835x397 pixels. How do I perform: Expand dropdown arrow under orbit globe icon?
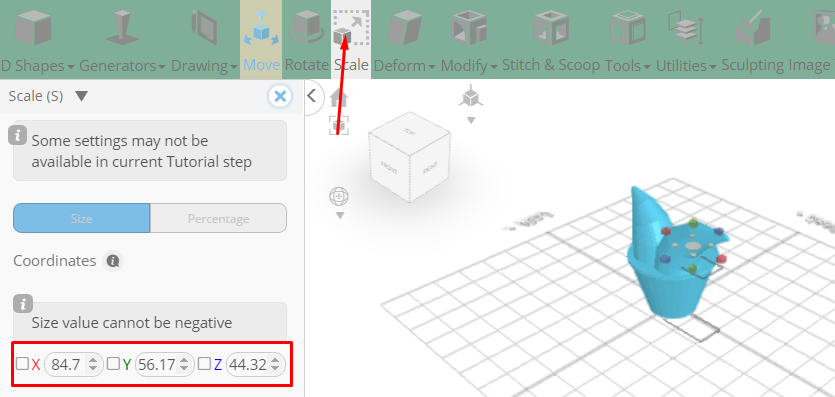(340, 216)
